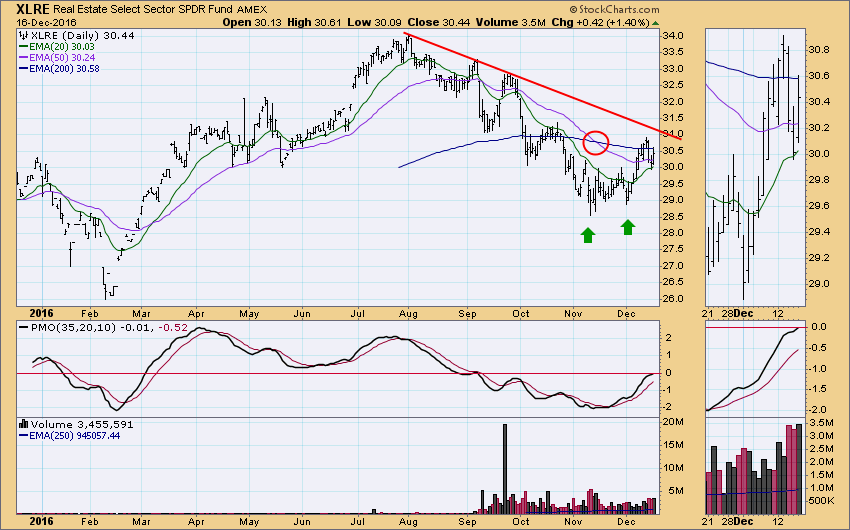The height and width of the screenshot is (530, 850).
Task: Click the AMEX exchange label
Action: tap(252, 10)
